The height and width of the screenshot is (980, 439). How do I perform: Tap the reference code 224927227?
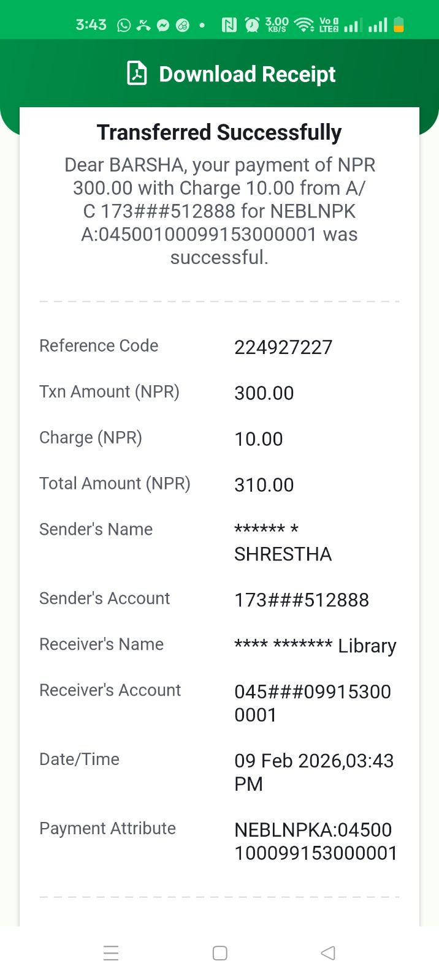pos(283,347)
